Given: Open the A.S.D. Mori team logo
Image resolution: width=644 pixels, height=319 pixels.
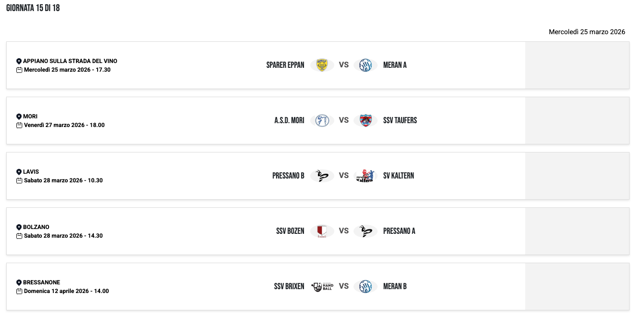Looking at the screenshot, I should [x=322, y=120].
